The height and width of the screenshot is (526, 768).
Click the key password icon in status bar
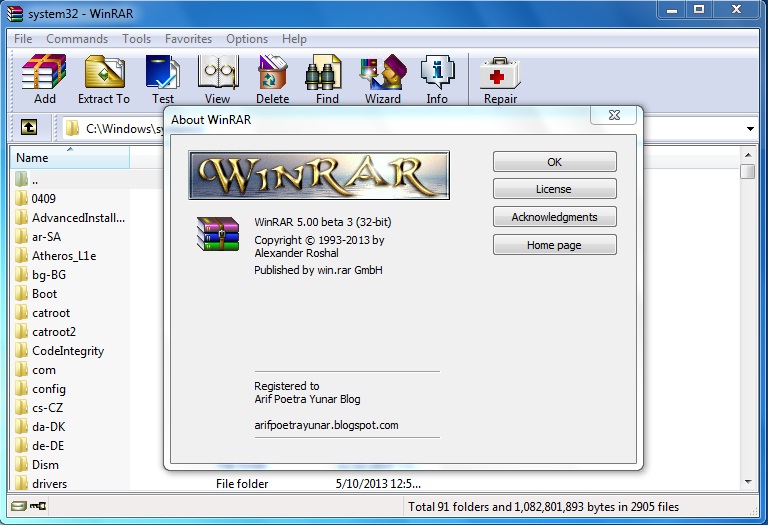point(38,506)
